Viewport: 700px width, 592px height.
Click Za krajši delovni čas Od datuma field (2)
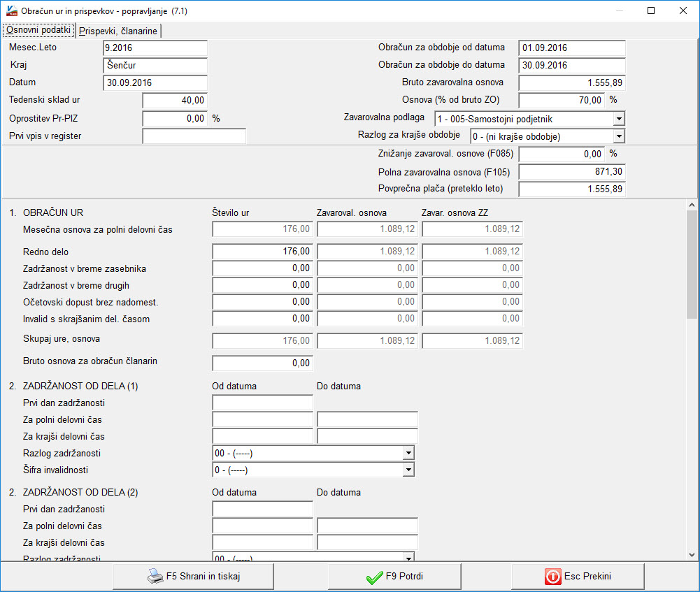[262, 542]
